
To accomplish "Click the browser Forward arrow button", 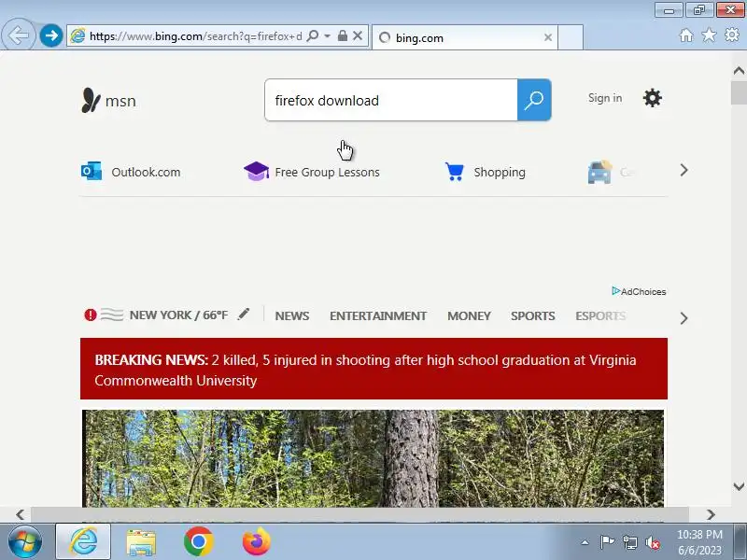I will [x=50, y=35].
